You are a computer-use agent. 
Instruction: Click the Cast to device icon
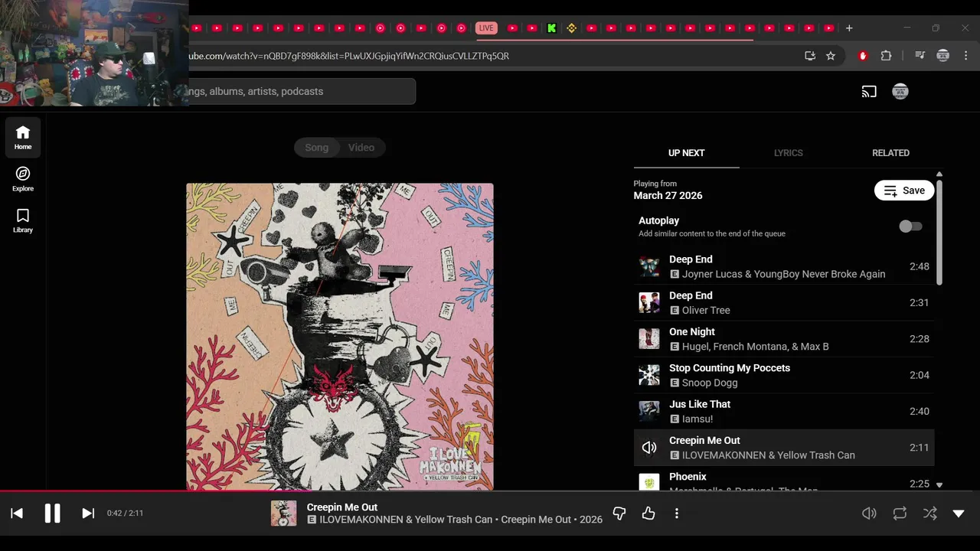[869, 92]
